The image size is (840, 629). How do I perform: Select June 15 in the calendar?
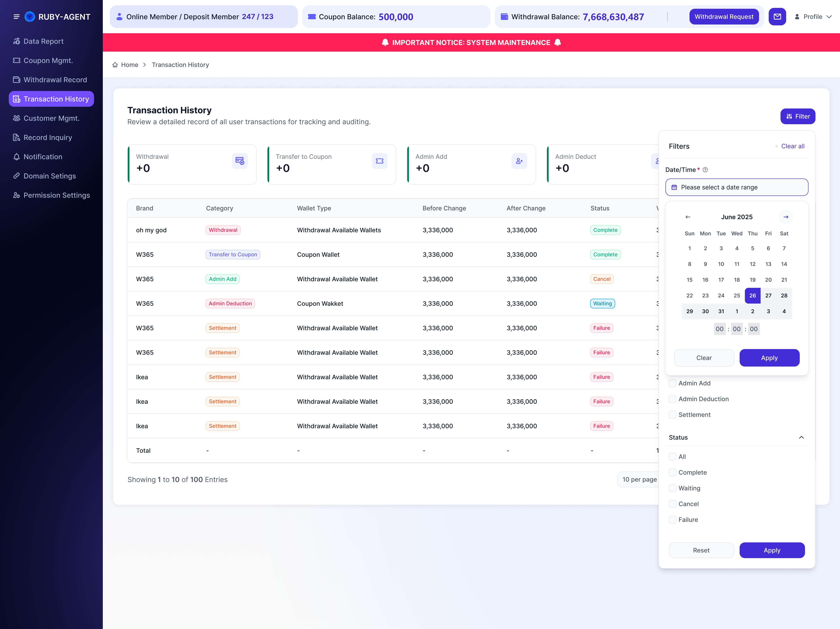pyautogui.click(x=689, y=280)
